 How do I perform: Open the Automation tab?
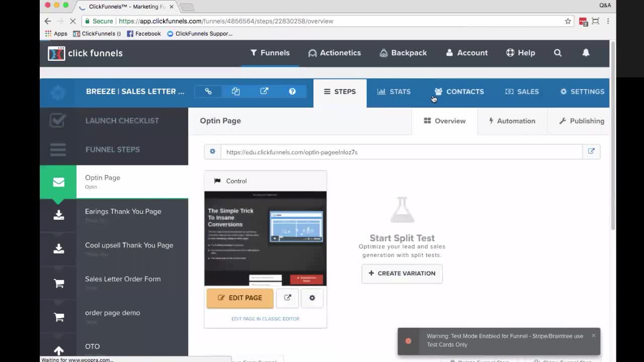pyautogui.click(x=512, y=121)
